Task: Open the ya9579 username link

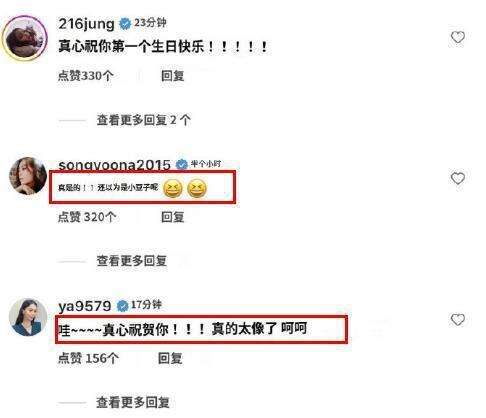Action: pyautogui.click(x=85, y=306)
